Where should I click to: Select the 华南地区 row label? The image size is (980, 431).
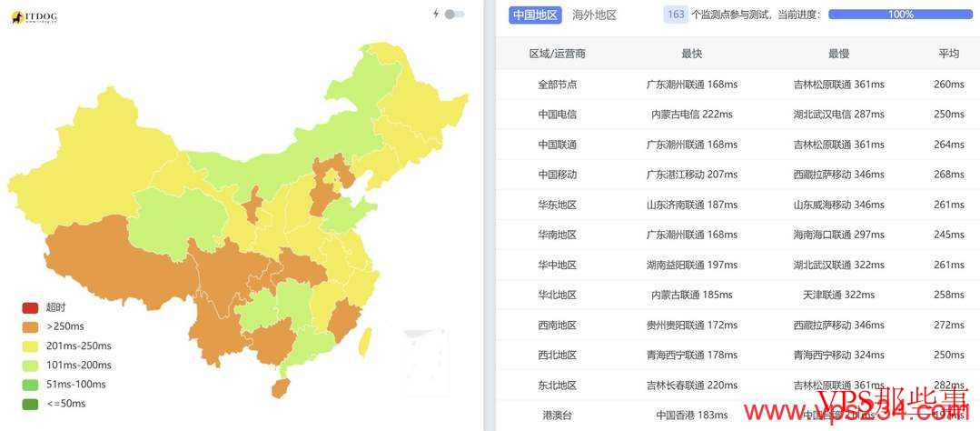[x=557, y=235]
